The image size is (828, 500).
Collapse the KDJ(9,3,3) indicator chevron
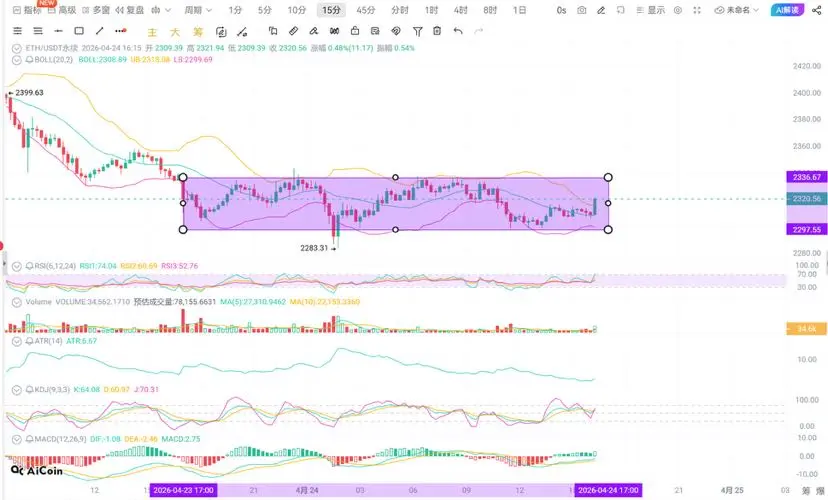point(16,390)
